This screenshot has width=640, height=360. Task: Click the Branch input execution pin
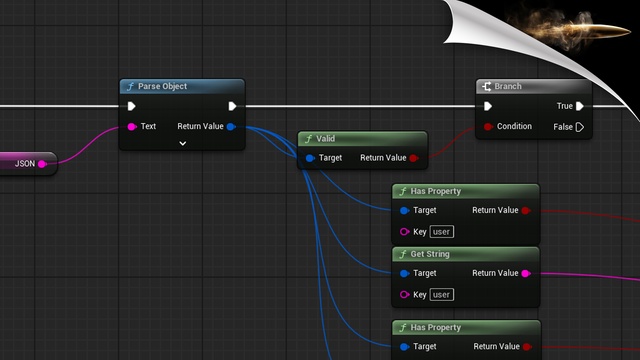tap(488, 106)
